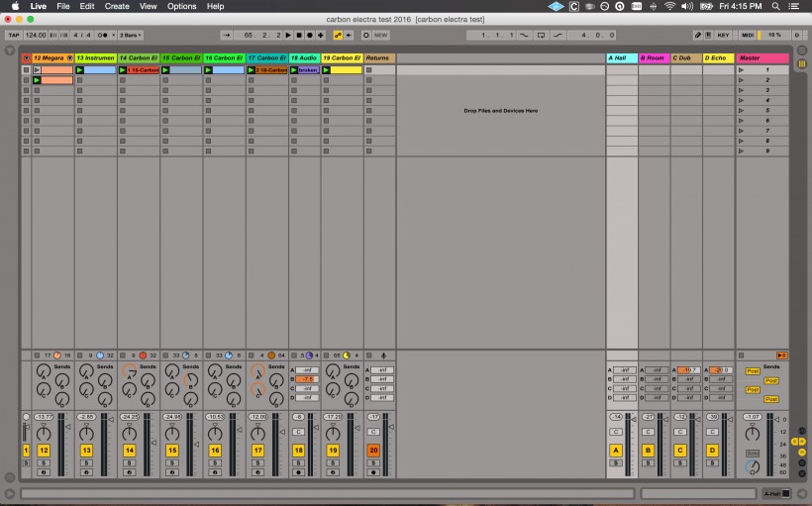812x506 pixels.
Task: Solo track 12 with S button
Action: (43, 461)
